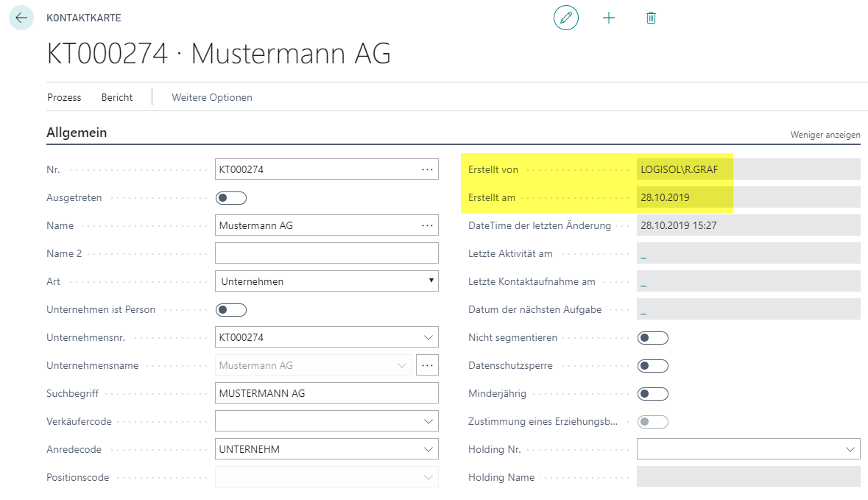868x500 pixels.
Task: Go back using the arrow button
Action: (x=21, y=18)
